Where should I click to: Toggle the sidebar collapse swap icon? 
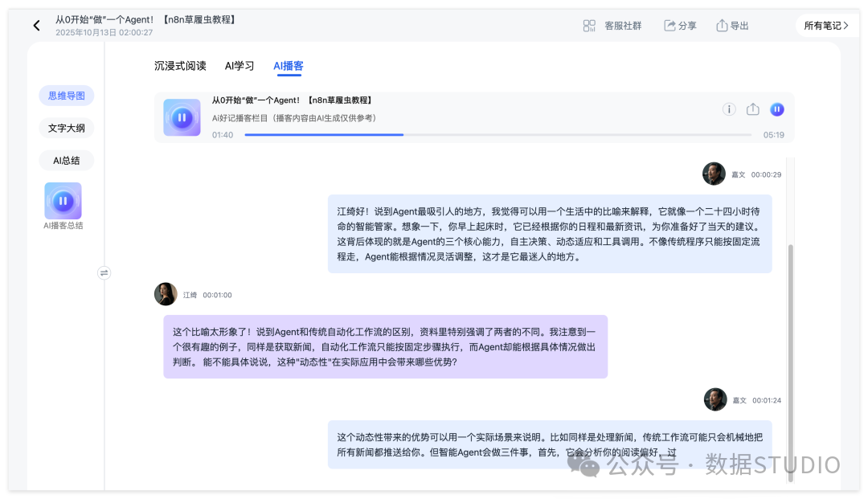(x=104, y=272)
